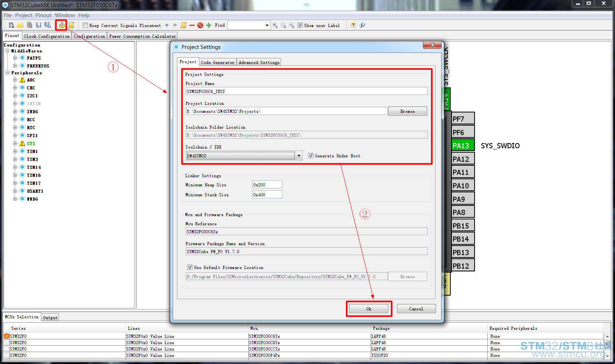Click the Save Project As icon
615x364 pixels.
pyautogui.click(x=47, y=25)
